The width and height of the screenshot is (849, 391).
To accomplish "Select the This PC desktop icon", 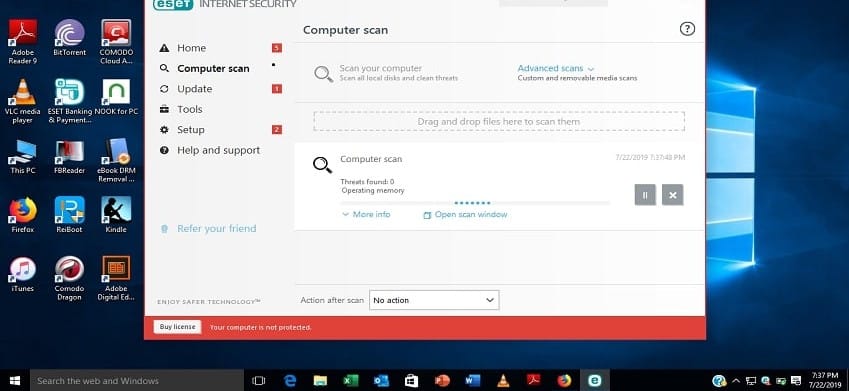I will coord(23,157).
